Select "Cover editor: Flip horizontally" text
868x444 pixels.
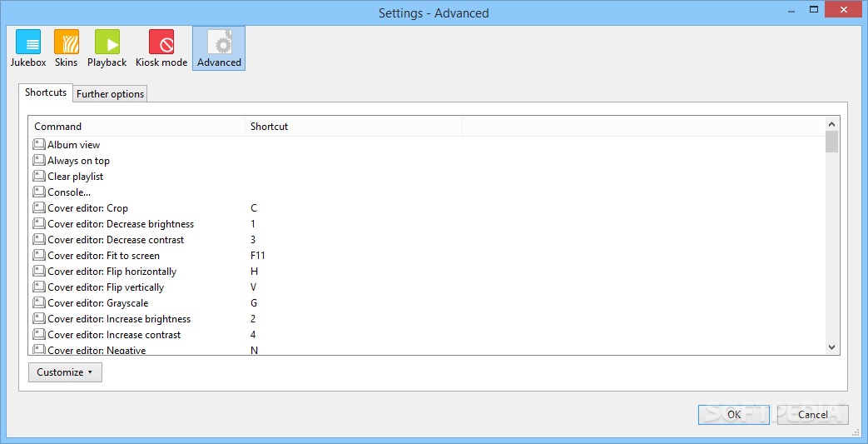pos(112,272)
